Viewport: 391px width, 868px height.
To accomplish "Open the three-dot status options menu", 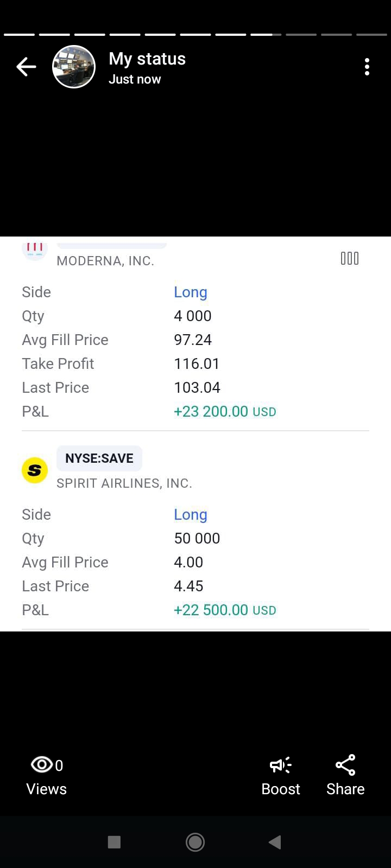I will (367, 67).
